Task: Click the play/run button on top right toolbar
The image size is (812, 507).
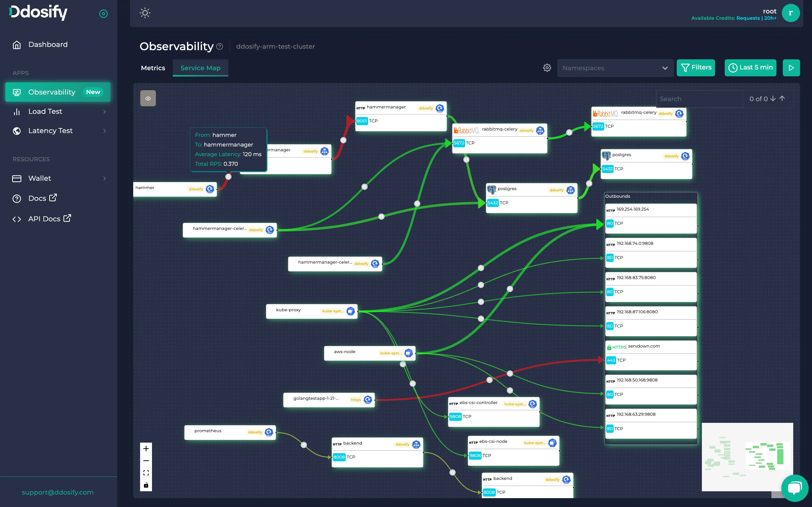Action: coord(791,68)
